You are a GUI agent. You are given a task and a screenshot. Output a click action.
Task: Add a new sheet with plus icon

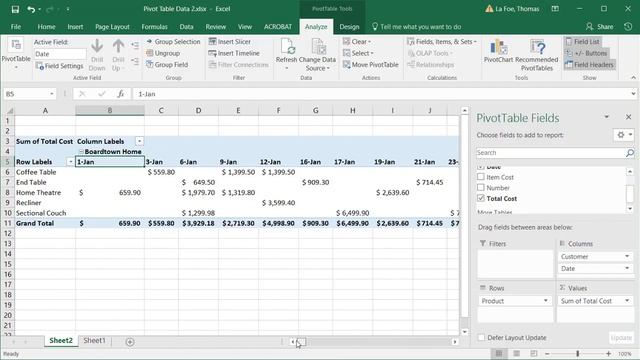point(130,342)
